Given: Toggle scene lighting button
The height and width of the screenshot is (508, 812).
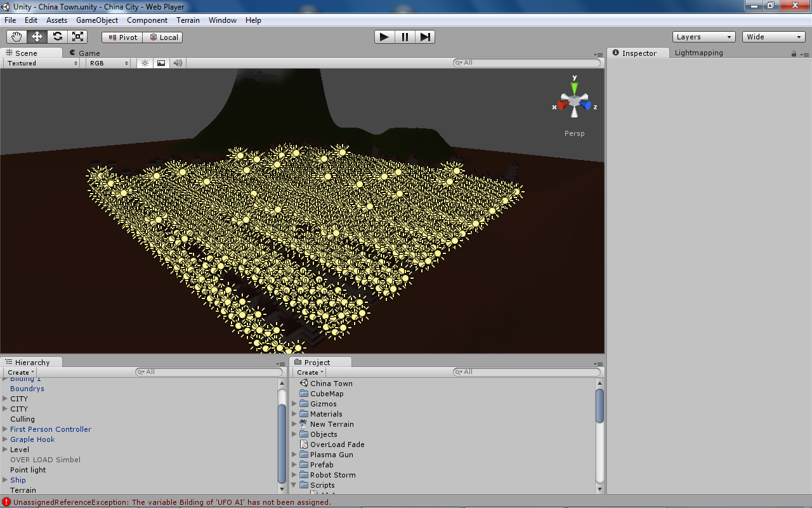Looking at the screenshot, I should (x=145, y=63).
